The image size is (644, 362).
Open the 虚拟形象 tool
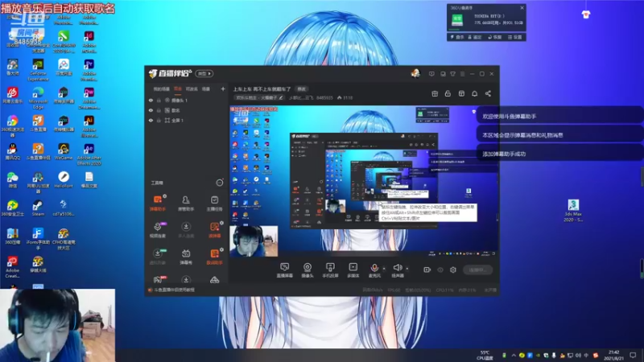[158, 257]
